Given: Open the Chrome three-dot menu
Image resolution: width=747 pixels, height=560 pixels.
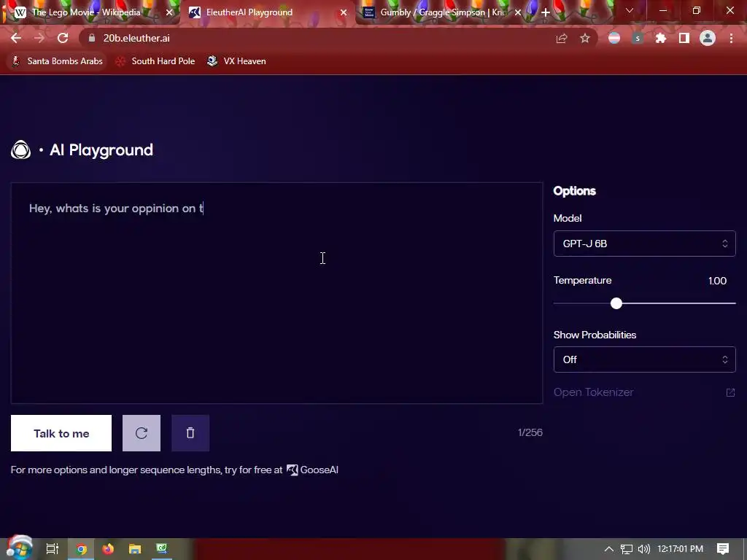Looking at the screenshot, I should 731,39.
